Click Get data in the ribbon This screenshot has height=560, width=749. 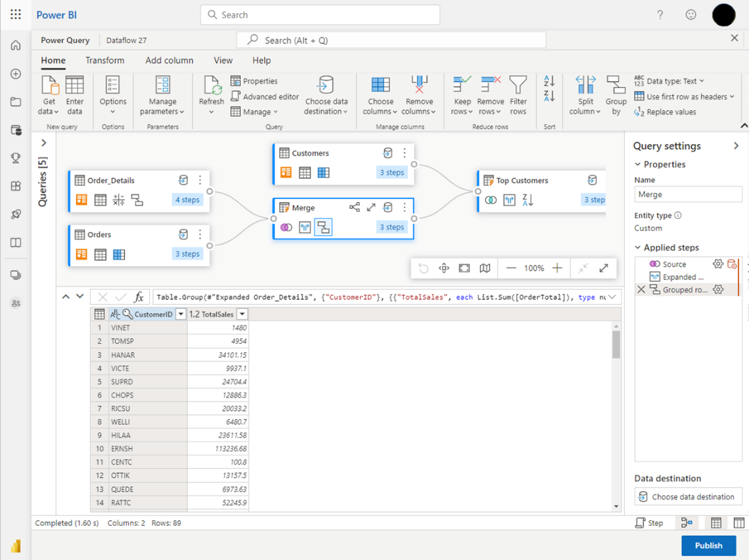click(49, 95)
